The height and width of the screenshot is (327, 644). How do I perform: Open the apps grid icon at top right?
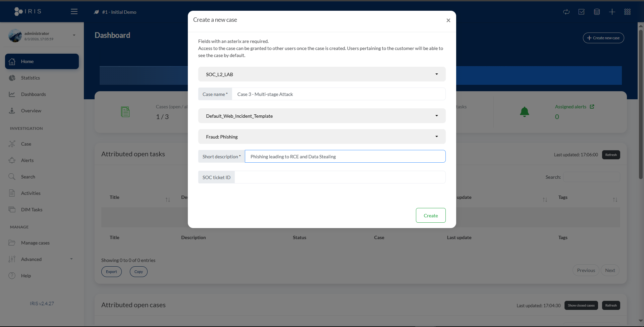point(627,12)
